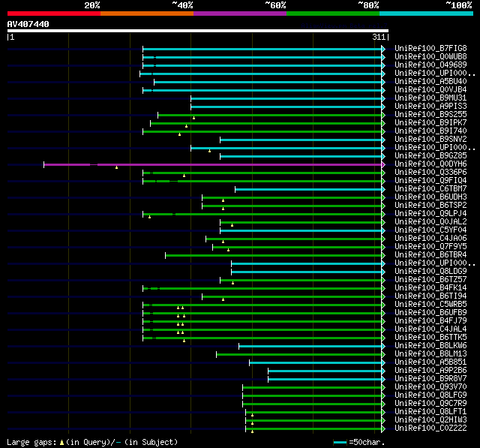Screen dimensions: 480x448
Task: Select hit label UniRef100_B4FJ79
Action: click(430, 321)
